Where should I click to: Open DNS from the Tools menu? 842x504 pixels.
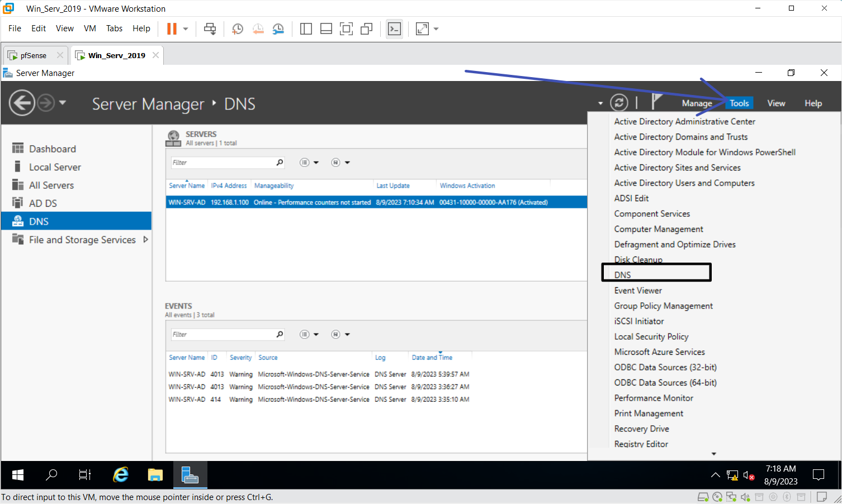click(622, 275)
